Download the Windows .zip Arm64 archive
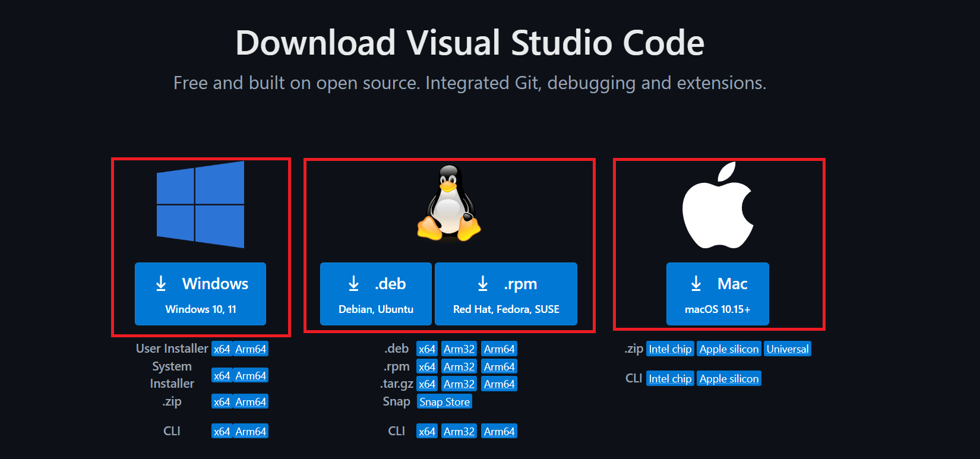The height and width of the screenshot is (459, 980). (x=251, y=402)
